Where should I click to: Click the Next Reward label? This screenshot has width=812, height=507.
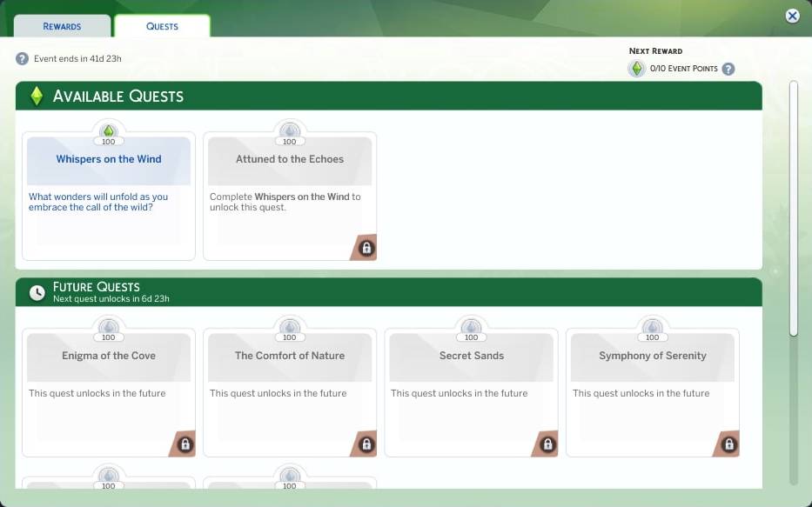point(655,50)
